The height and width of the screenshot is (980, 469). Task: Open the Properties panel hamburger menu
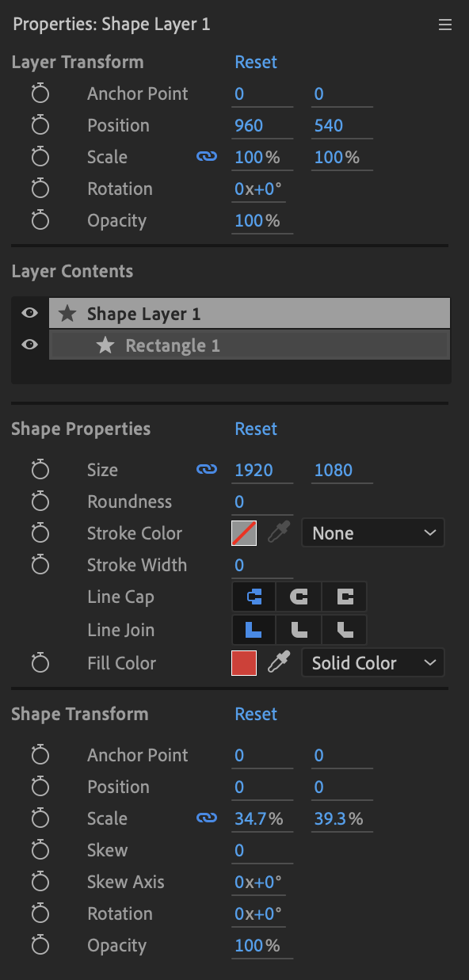(x=445, y=25)
